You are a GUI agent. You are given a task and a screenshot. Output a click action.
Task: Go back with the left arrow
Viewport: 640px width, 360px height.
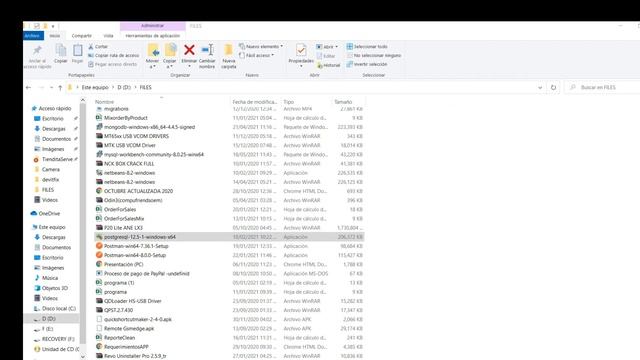pyautogui.click(x=28, y=87)
